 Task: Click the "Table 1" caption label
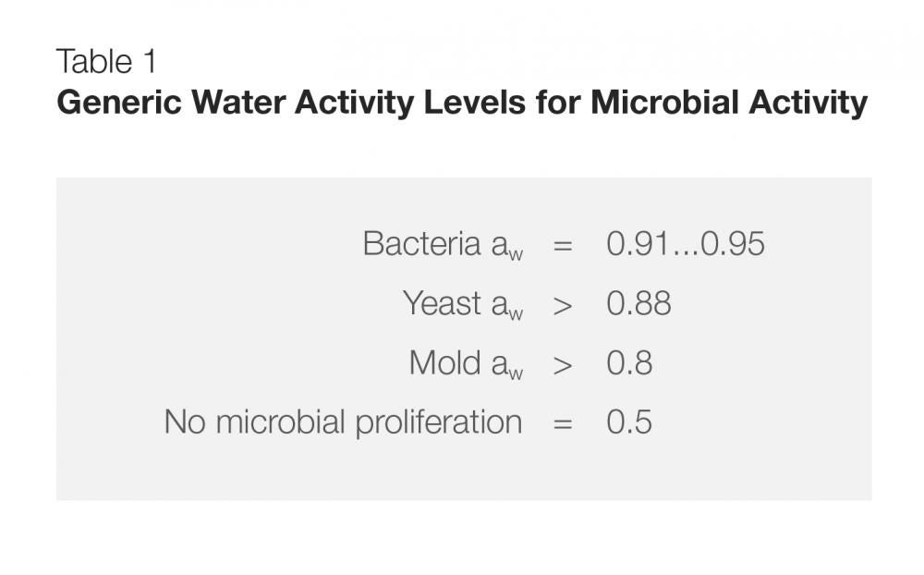click(x=106, y=62)
